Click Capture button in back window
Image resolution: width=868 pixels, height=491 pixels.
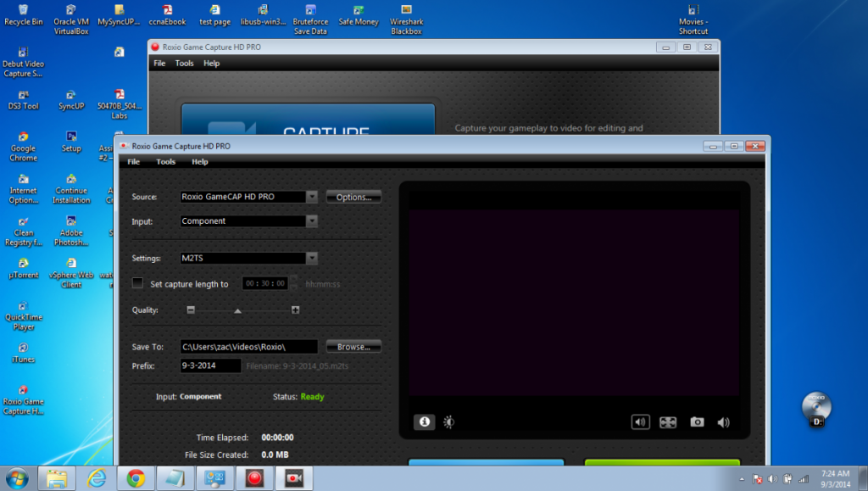pos(308,119)
